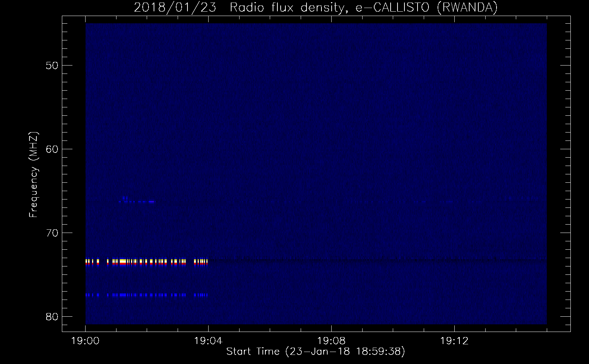Click the '50' frequency tick label

[x=52, y=66]
